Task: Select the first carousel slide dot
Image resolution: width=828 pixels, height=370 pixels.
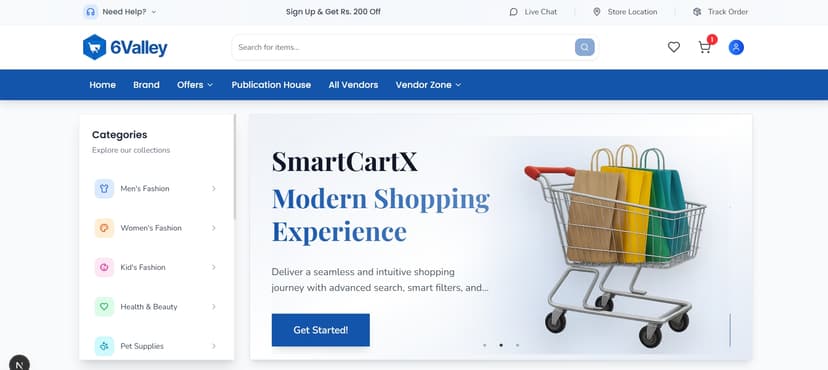Action: [485, 345]
